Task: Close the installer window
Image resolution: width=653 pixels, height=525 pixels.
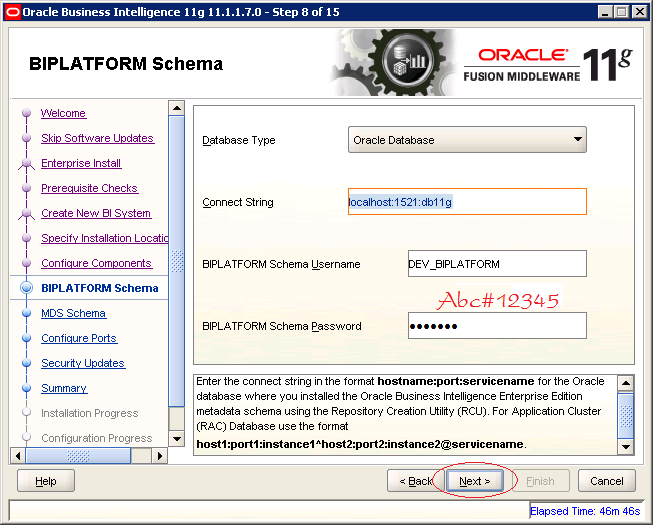Action: click(x=639, y=12)
